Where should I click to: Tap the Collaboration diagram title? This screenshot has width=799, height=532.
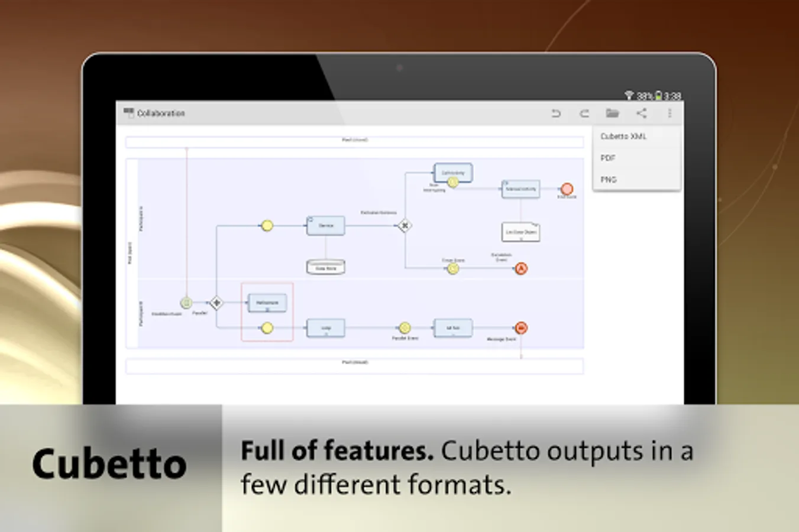161,113
